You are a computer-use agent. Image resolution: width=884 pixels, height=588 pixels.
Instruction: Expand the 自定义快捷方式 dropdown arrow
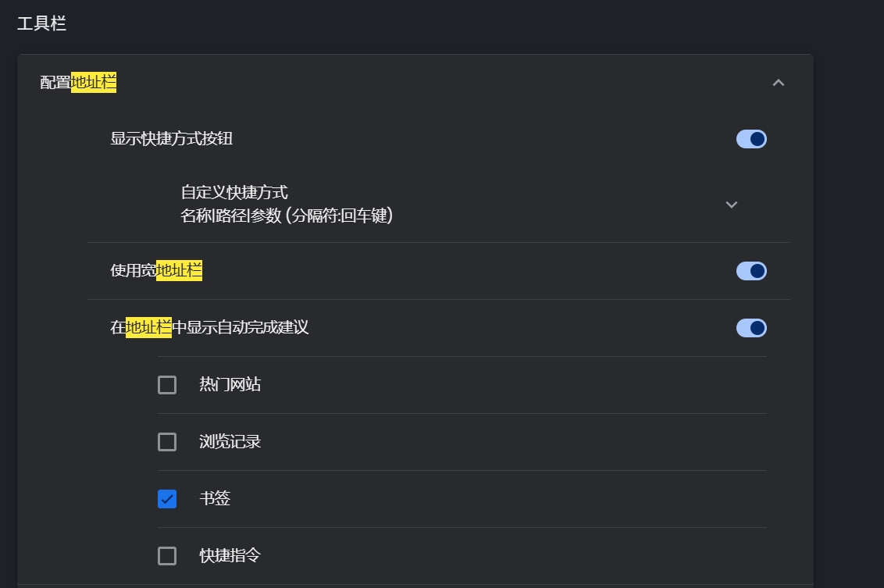point(732,205)
